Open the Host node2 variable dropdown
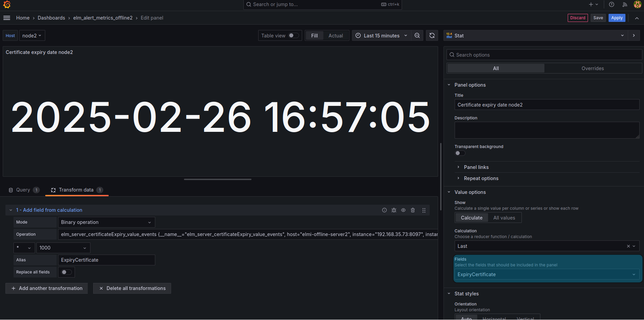The image size is (644, 320). (32, 35)
